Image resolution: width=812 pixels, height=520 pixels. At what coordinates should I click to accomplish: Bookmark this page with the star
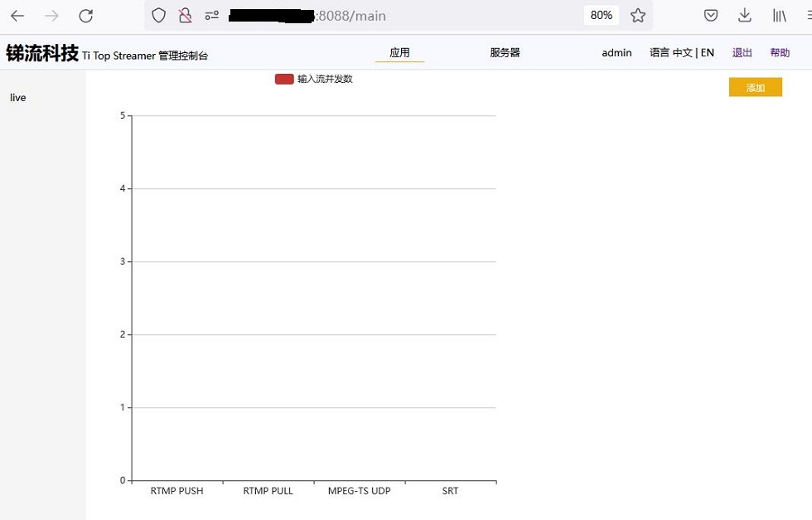[638, 16]
